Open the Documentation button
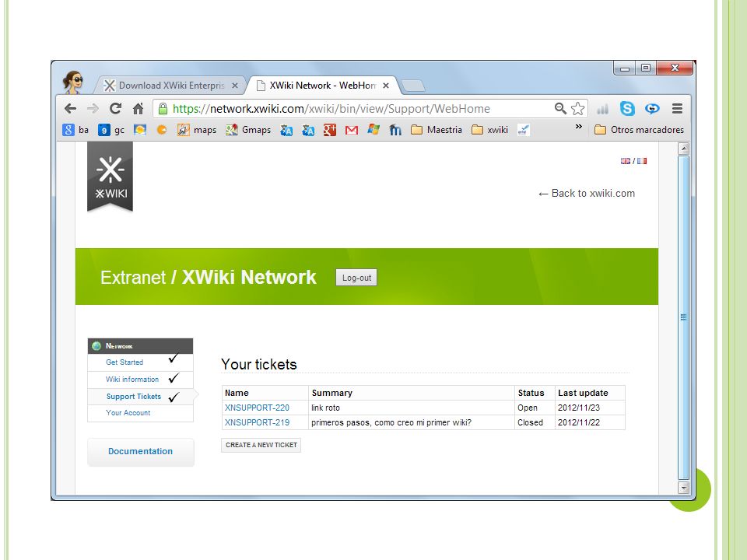Viewport: 747px width, 560px height. point(141,451)
